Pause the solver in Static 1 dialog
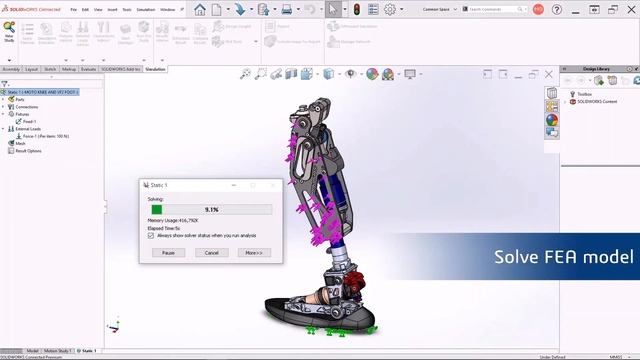640x360 pixels. [x=169, y=253]
